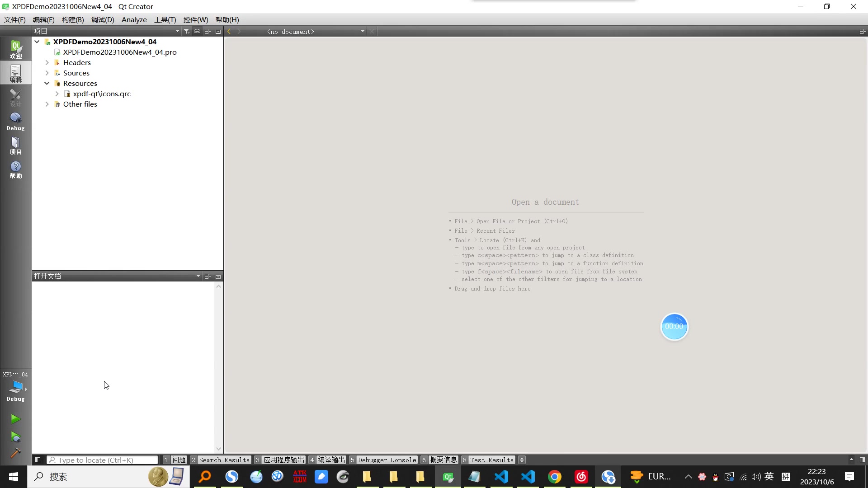The height and width of the screenshot is (488, 868).
Task: Switch to Debug mode in sidebar
Action: point(16,121)
